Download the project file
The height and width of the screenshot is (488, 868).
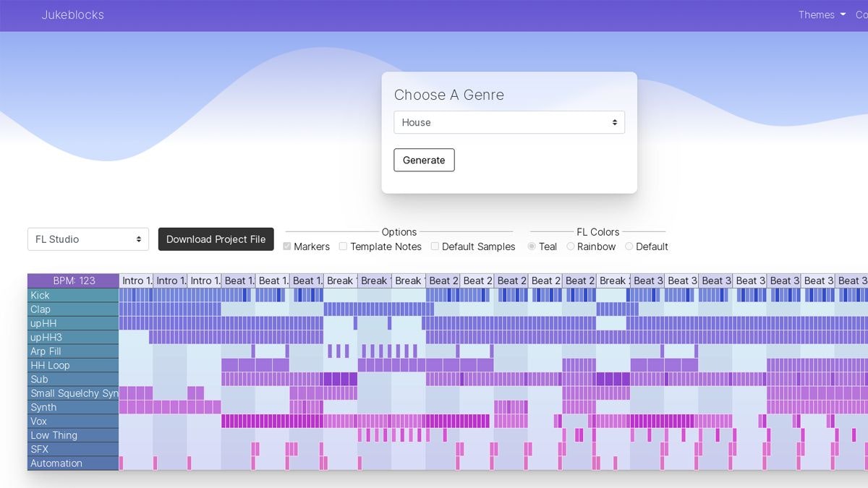pyautogui.click(x=216, y=239)
